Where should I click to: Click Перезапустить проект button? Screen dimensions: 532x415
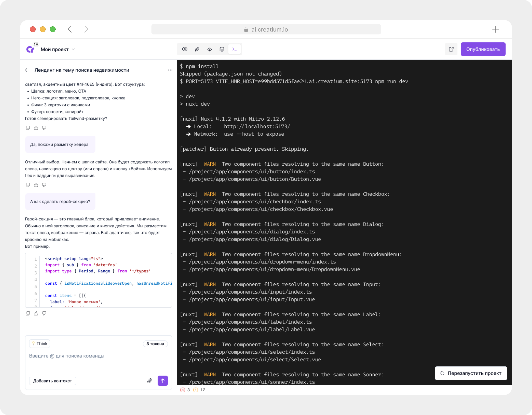[x=471, y=373]
